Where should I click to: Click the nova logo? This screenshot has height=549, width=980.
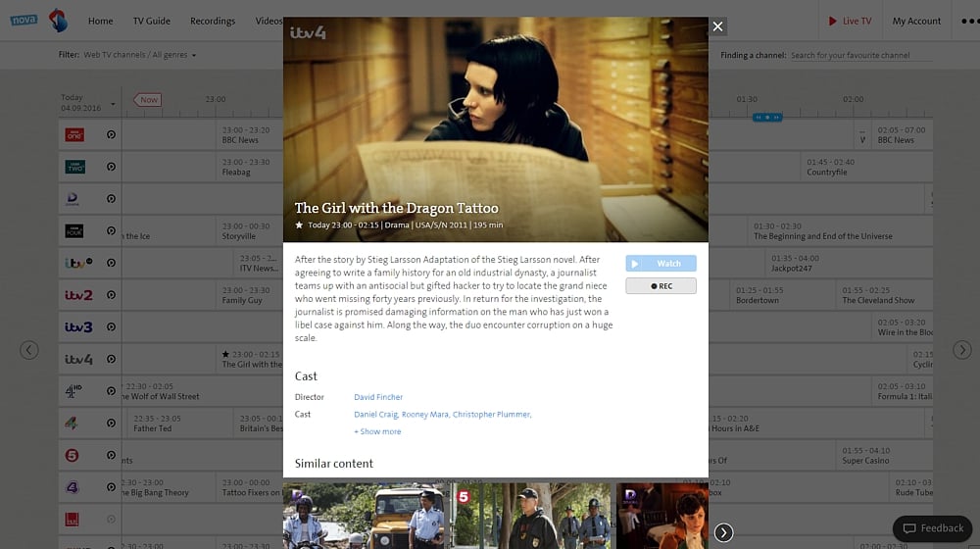[24, 20]
